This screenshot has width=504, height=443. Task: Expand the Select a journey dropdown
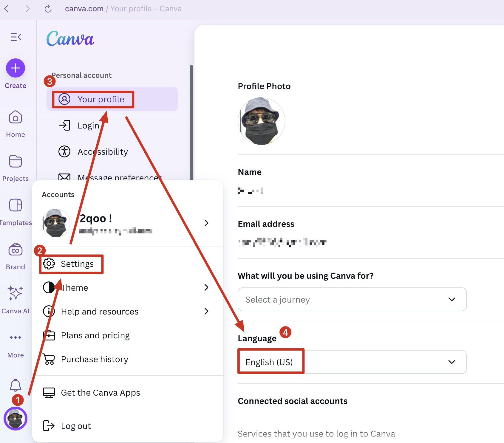pos(352,299)
